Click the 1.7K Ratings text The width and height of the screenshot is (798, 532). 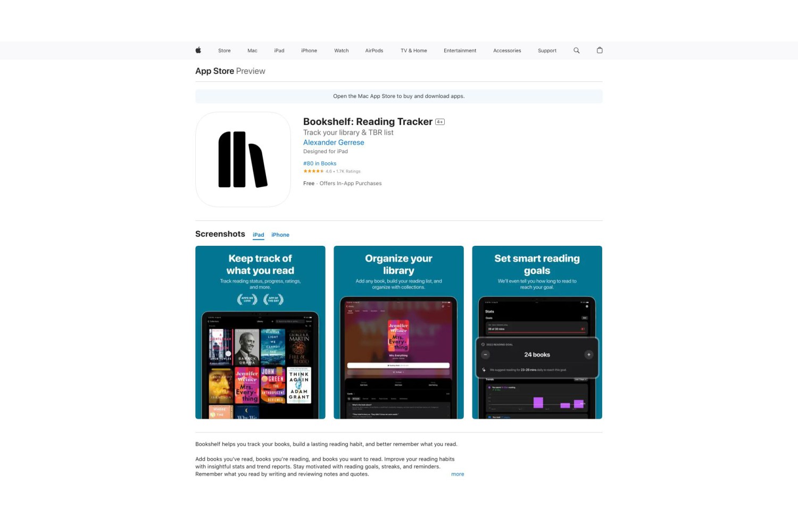click(x=348, y=171)
